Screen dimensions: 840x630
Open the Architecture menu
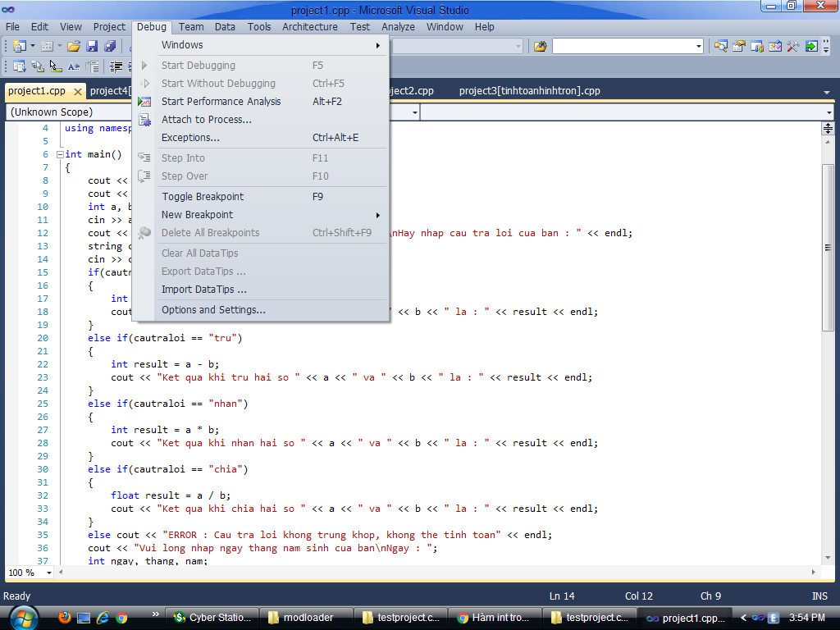(x=309, y=27)
